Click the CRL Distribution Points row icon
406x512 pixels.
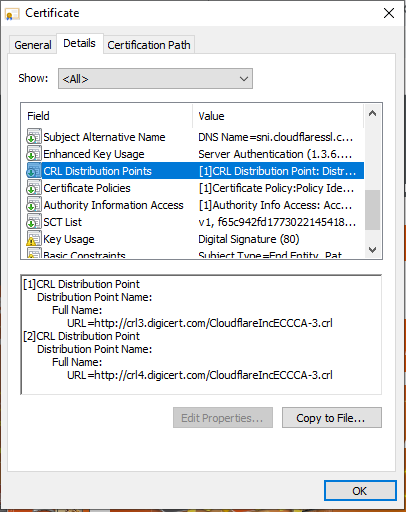click(x=34, y=171)
